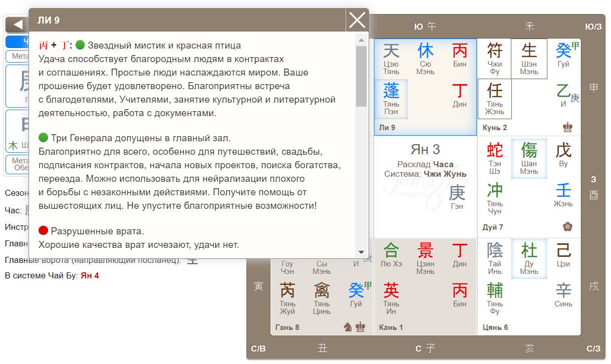Click the popup vertical scrollbar thumb
This screenshot has width=611, height=364.
pos(361,75)
